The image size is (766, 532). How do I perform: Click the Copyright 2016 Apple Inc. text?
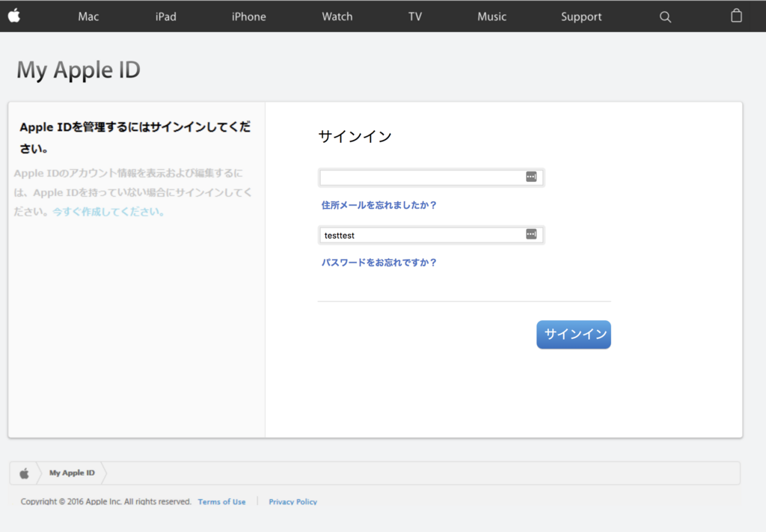[x=106, y=502]
